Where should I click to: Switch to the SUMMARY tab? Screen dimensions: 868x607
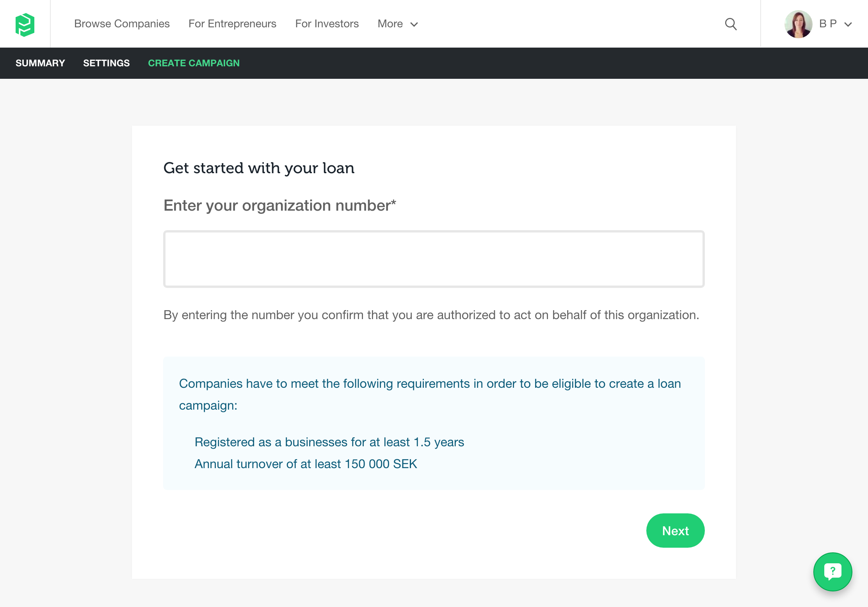pos(40,63)
